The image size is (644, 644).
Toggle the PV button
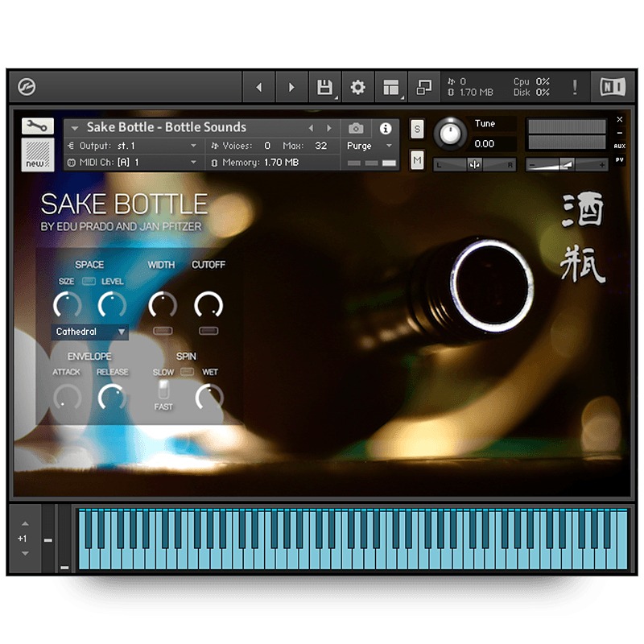tap(619, 159)
